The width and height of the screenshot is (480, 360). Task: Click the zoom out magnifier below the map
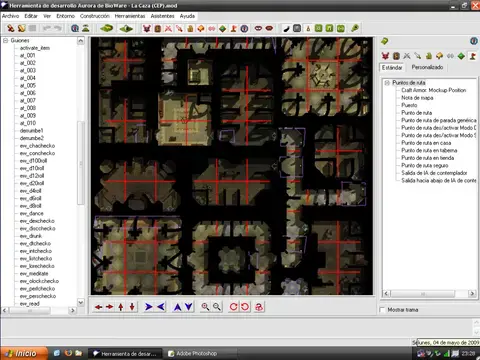pos(217,307)
